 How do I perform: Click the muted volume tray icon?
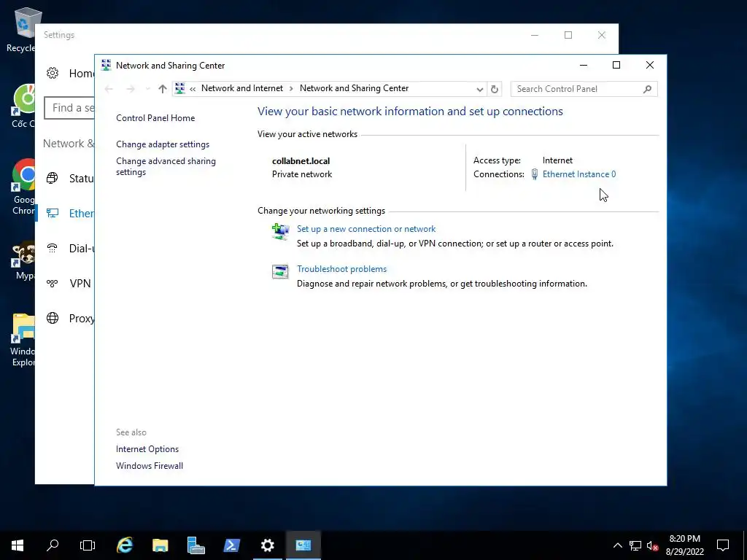652,545
